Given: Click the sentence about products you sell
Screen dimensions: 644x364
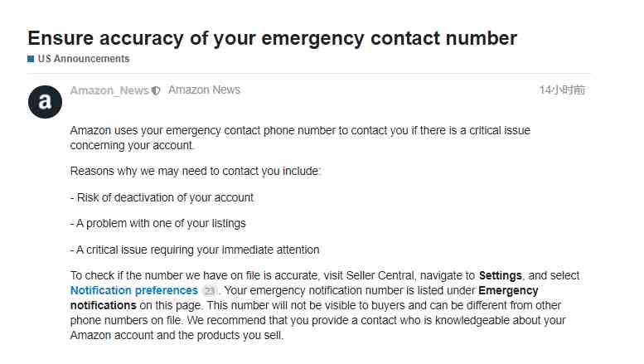Looking at the screenshot, I should coord(317,328).
